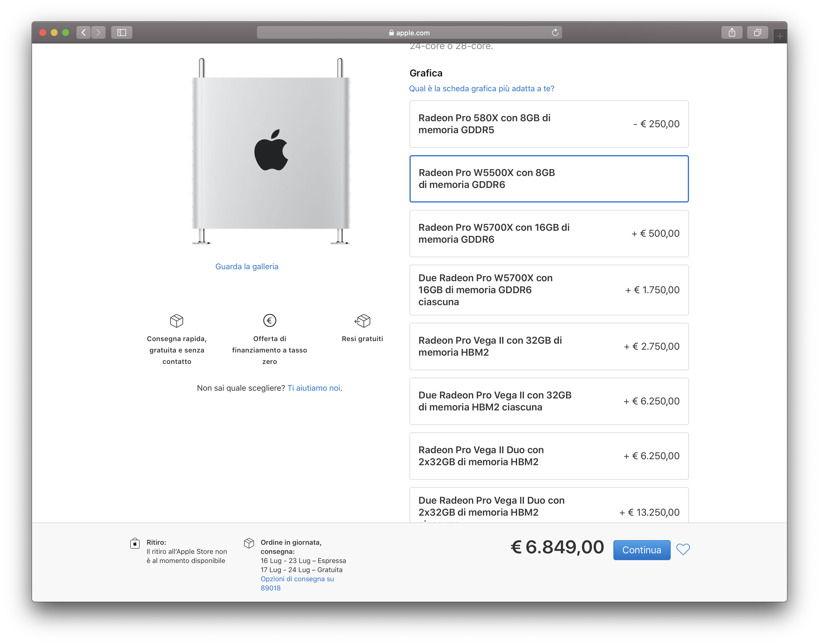
Task: Pick Due Radeon Pro Vega II 32GB option
Action: (549, 401)
